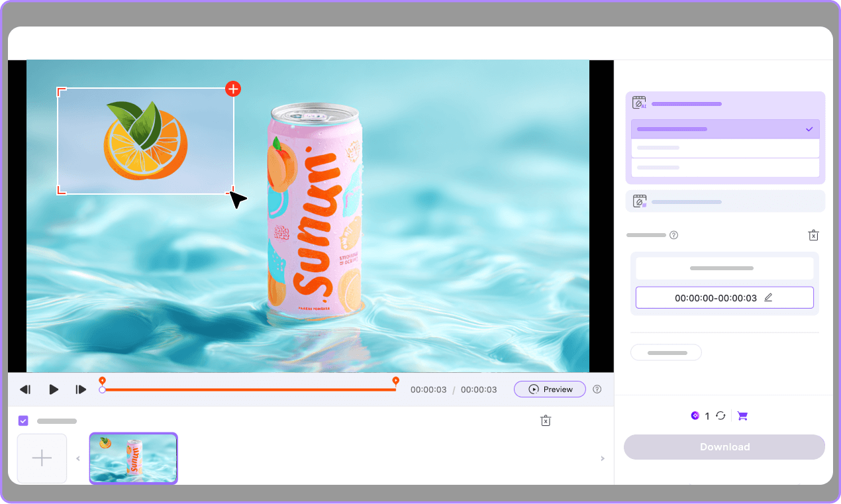Click the left arrow in thumbnail strip

pyautogui.click(x=77, y=458)
